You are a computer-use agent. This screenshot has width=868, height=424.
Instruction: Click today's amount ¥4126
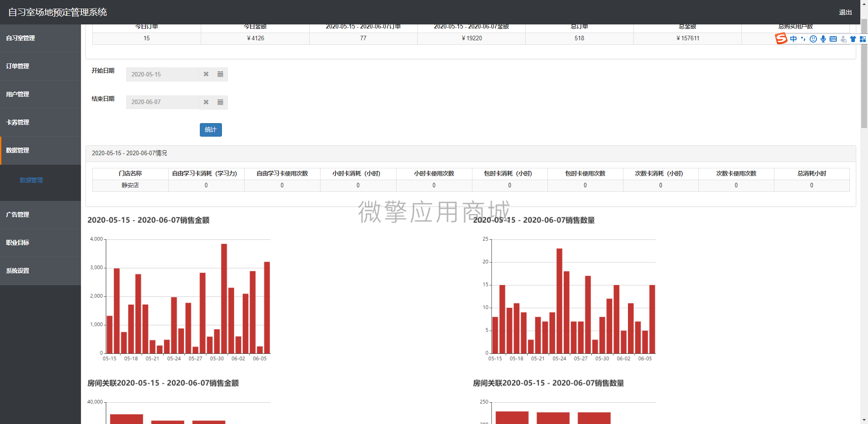coord(255,38)
